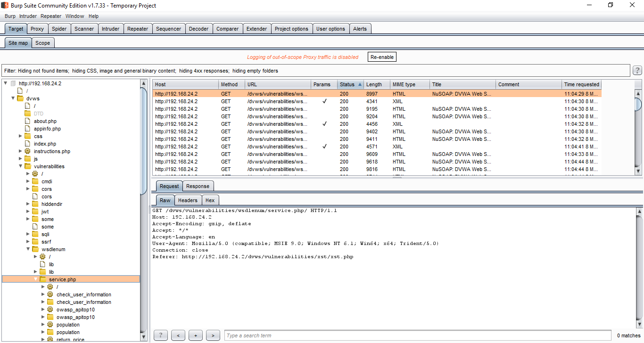Click the next search match arrow button

[x=213, y=335]
